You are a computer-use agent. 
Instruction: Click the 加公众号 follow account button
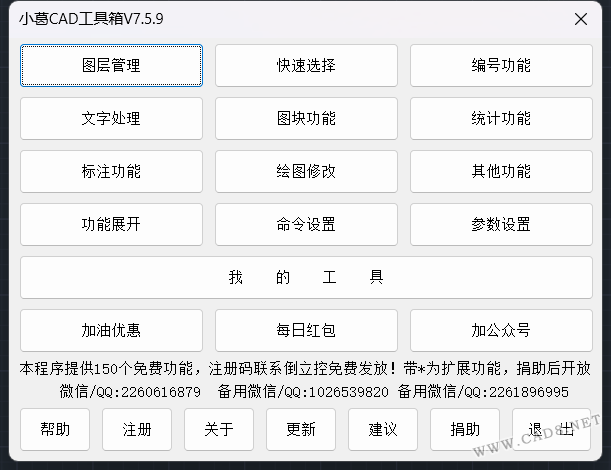pos(501,330)
